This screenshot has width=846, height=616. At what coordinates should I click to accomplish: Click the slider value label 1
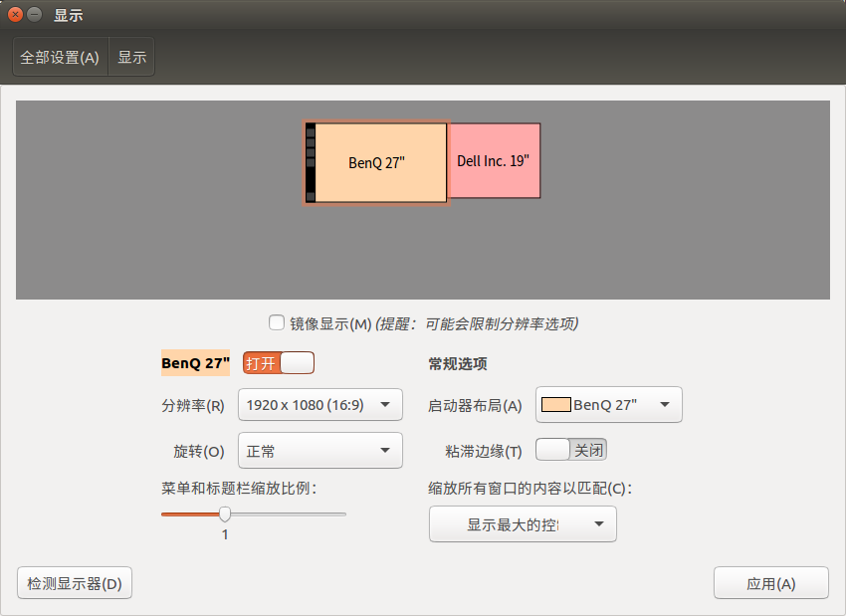point(225,534)
